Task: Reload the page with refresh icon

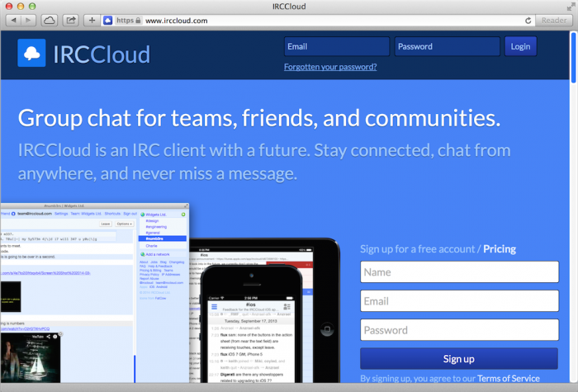Action: (528, 21)
